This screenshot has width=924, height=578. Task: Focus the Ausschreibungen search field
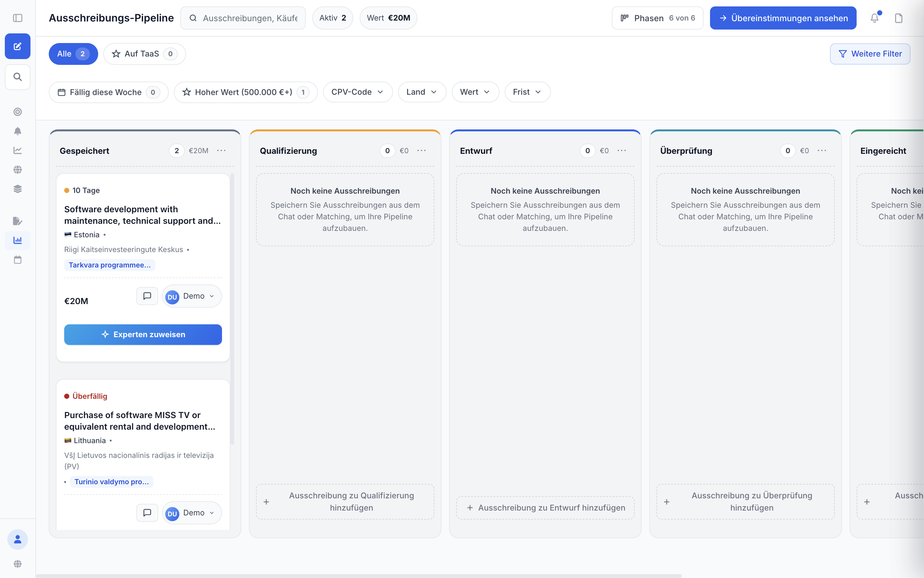tap(243, 18)
